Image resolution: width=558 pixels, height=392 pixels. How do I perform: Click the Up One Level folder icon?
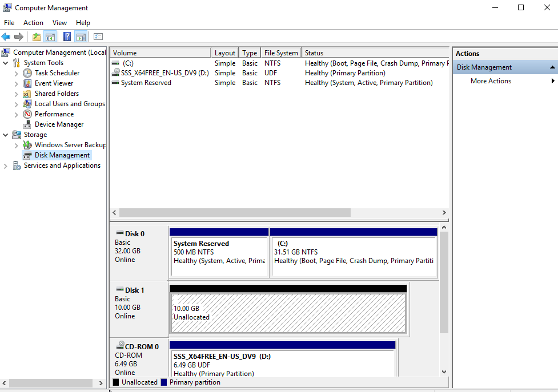click(x=37, y=37)
